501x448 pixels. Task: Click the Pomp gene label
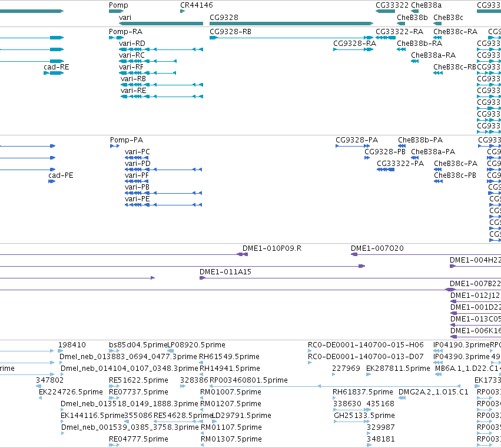[x=118, y=5]
